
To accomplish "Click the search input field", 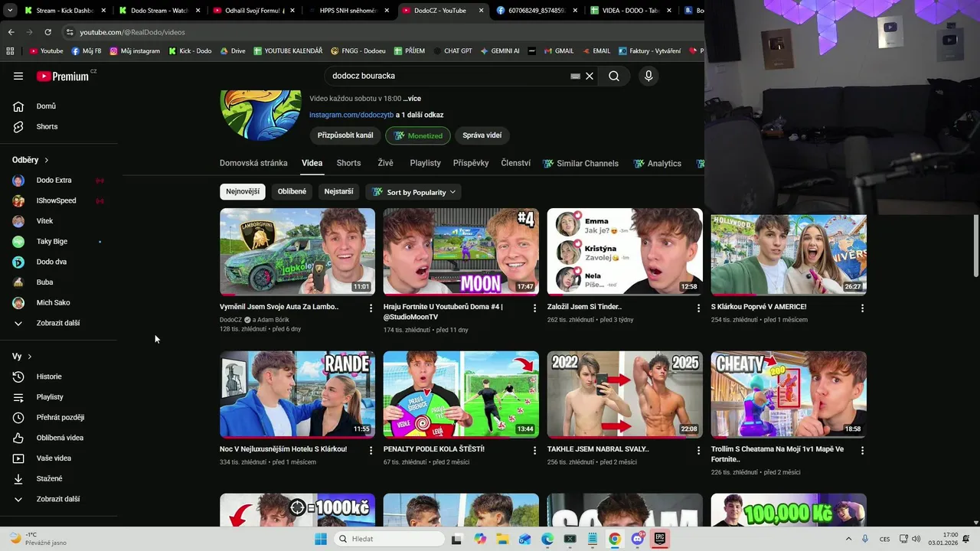I will click(448, 76).
